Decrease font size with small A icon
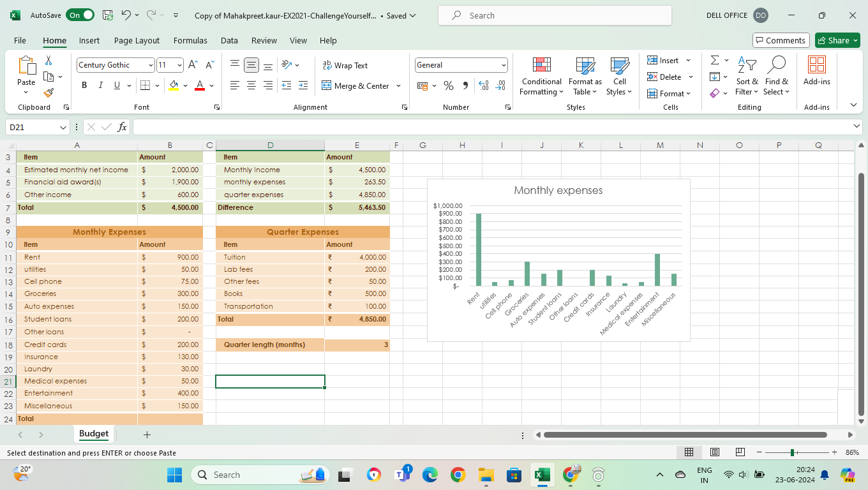The image size is (868, 490). point(210,65)
